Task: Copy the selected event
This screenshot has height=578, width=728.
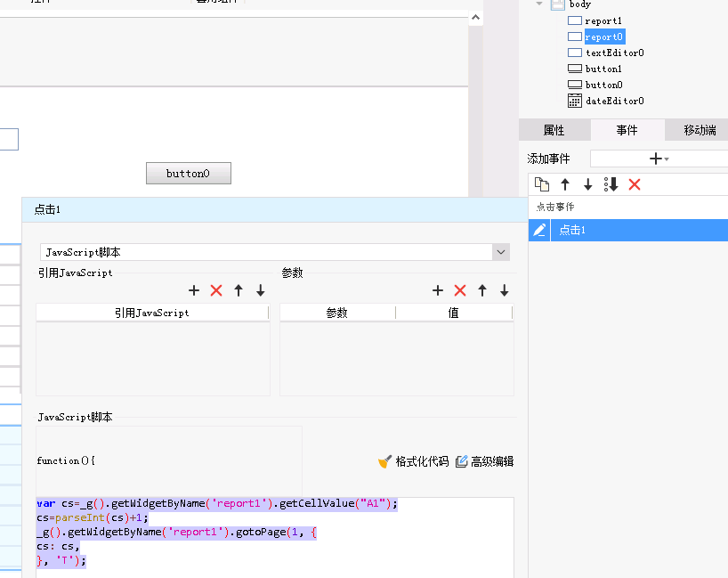Action: tap(542, 184)
